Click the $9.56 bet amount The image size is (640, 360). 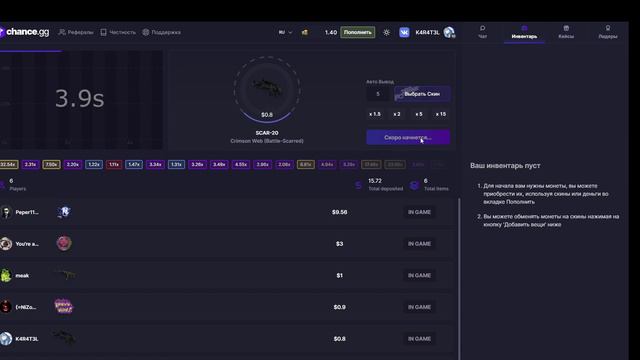[340, 212]
